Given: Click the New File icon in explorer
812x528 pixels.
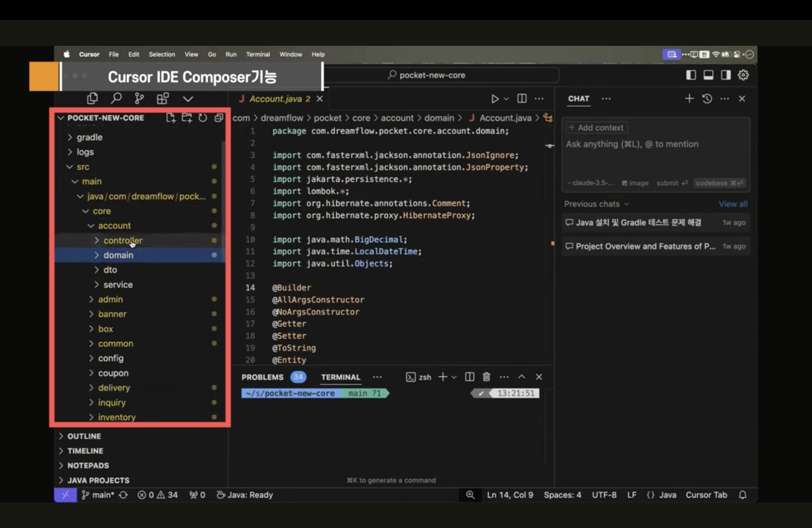Looking at the screenshot, I should (x=171, y=118).
